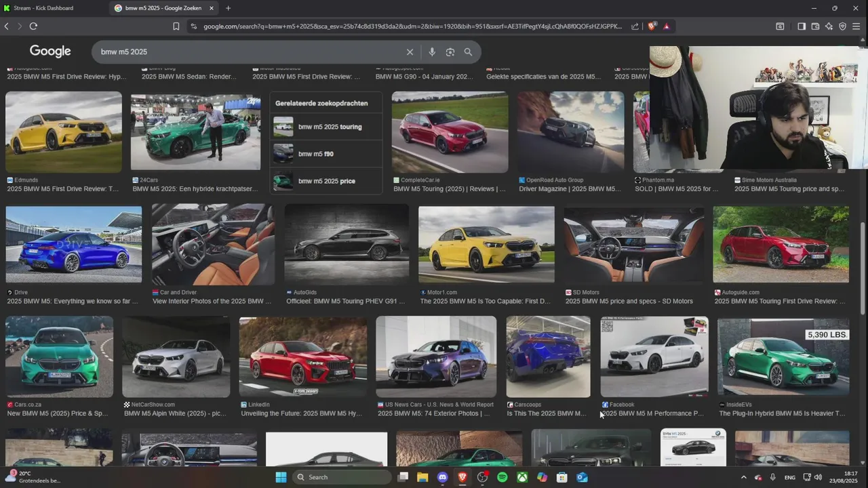Close the bmw m5 2025 Google tab
The width and height of the screenshot is (868, 488).
(212, 8)
